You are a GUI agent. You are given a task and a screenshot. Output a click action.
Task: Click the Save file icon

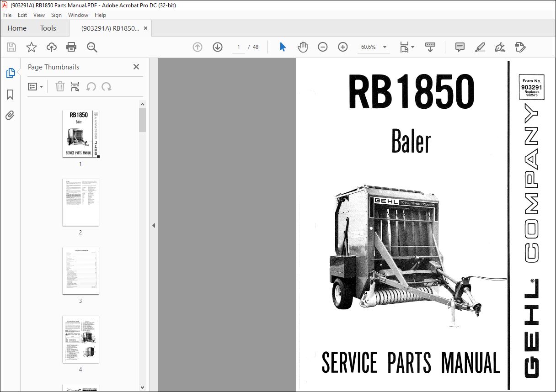11,47
